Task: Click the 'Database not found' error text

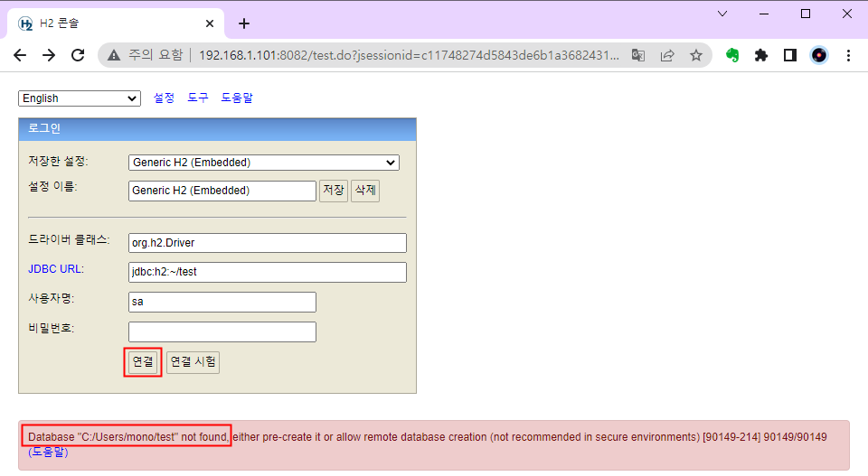Action: [127, 437]
